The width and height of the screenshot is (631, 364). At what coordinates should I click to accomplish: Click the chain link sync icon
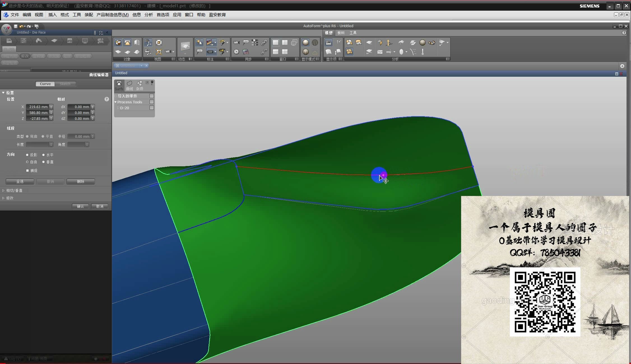(264, 43)
